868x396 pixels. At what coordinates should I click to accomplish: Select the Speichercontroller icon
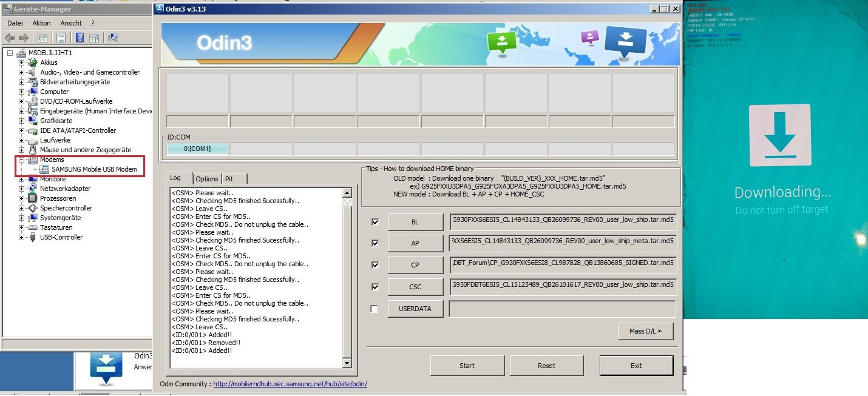(33, 208)
